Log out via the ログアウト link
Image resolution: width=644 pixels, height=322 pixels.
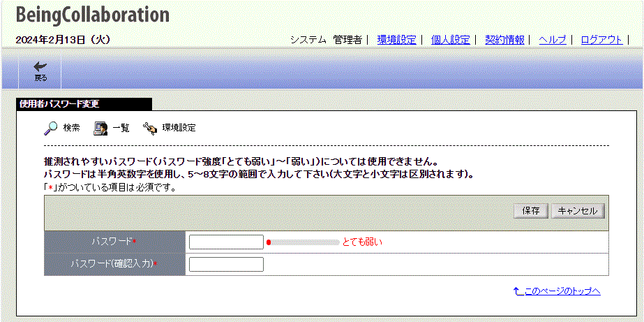click(601, 40)
